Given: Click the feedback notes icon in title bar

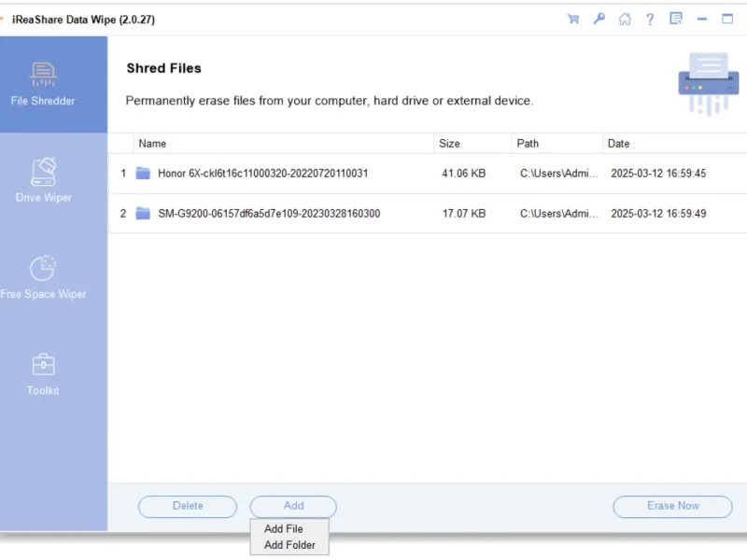Looking at the screenshot, I should pos(676,19).
